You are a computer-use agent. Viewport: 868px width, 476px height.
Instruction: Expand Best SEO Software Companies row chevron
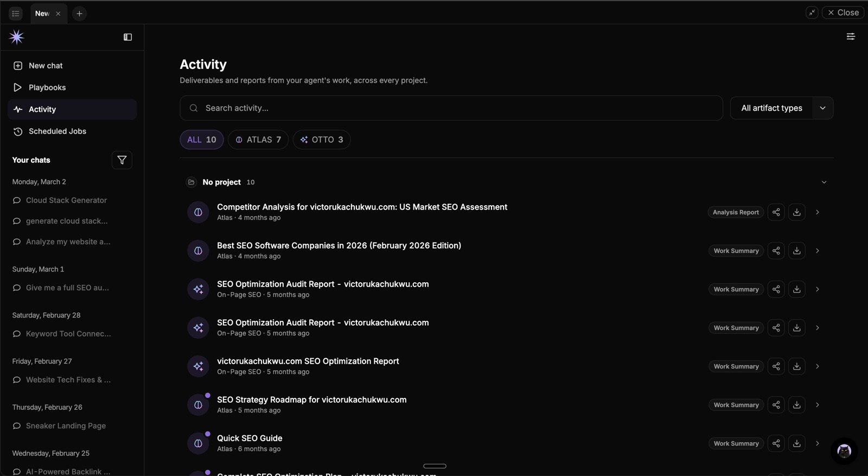pos(818,251)
